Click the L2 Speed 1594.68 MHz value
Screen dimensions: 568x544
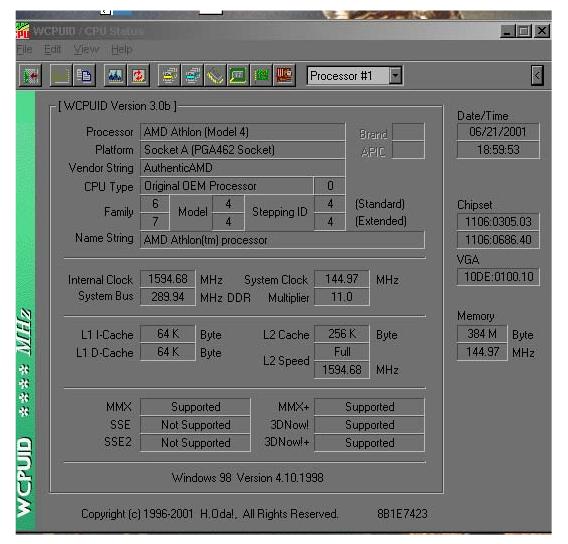tap(342, 370)
